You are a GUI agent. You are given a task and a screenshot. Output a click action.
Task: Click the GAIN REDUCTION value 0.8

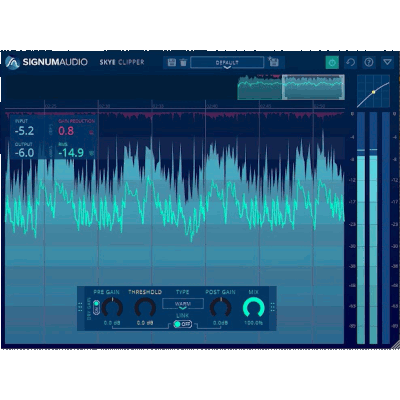click(x=66, y=131)
